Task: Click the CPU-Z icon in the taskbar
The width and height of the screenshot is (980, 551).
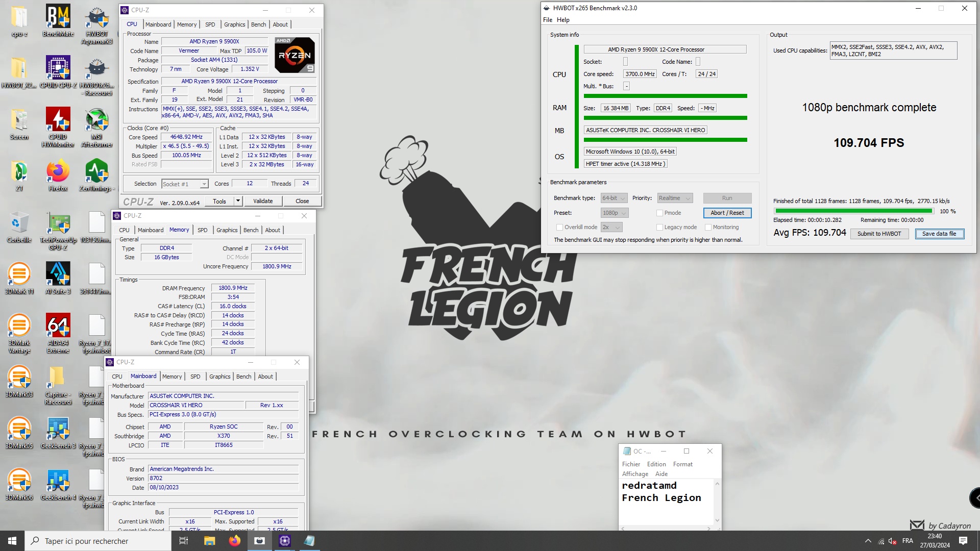Action: click(284, 541)
